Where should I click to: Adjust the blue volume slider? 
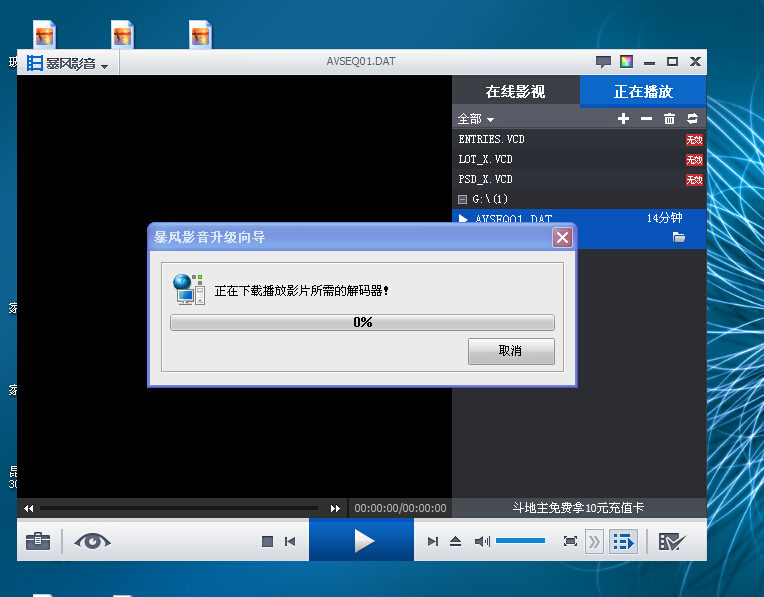(x=520, y=540)
